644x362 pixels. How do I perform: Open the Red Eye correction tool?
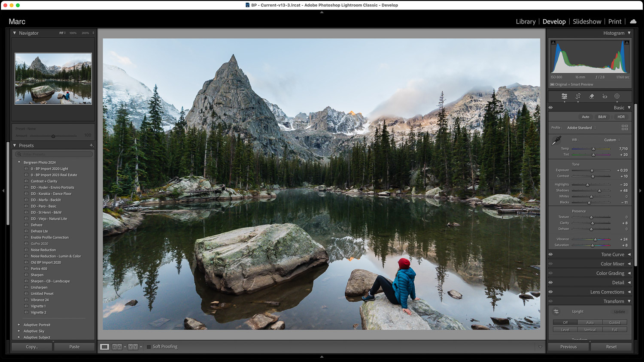point(605,97)
